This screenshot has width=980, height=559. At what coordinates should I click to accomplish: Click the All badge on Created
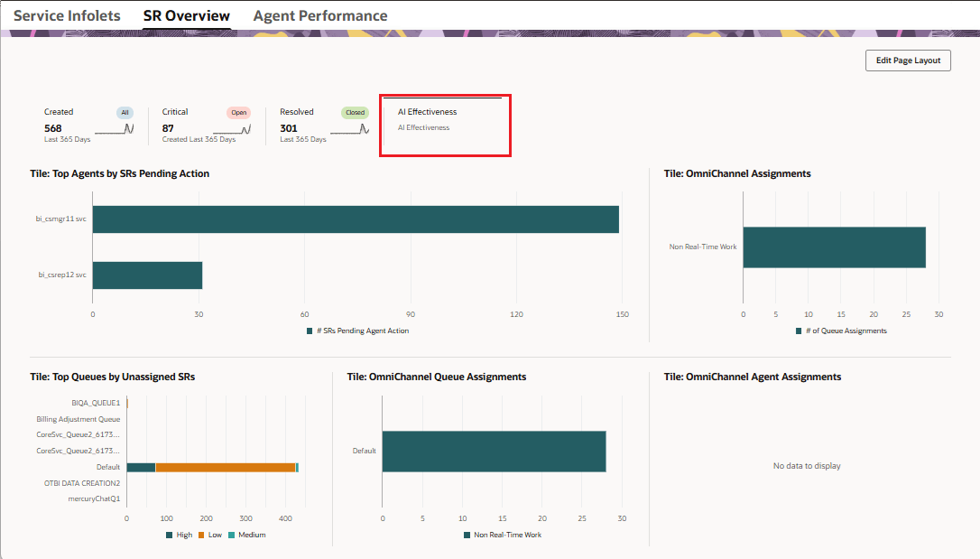[x=125, y=113]
